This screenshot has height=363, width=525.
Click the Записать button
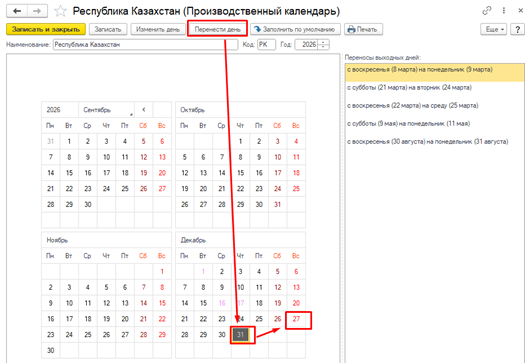click(108, 29)
